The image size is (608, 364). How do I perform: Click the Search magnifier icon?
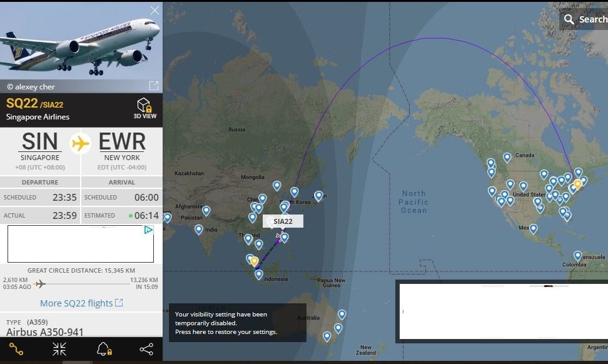tap(569, 19)
